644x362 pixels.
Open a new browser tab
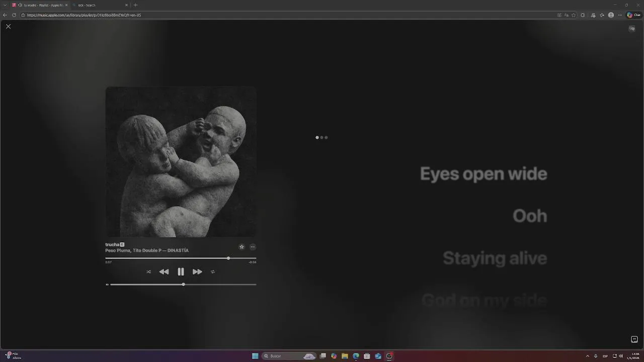[135, 5]
